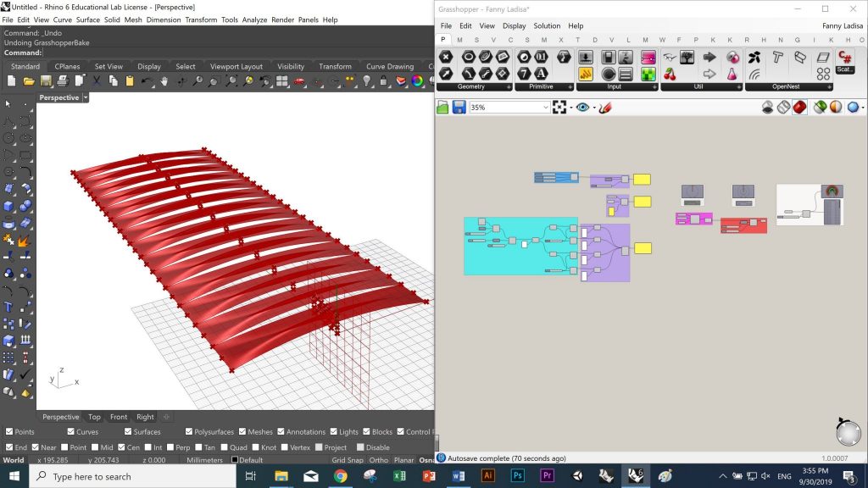This screenshot has height=488, width=868.
Task: Toggle the Curves selection filter checkbox
Action: point(70,432)
